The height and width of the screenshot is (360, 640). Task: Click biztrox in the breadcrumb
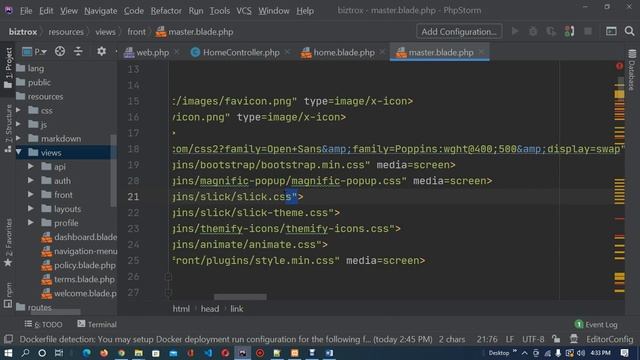[x=23, y=32]
